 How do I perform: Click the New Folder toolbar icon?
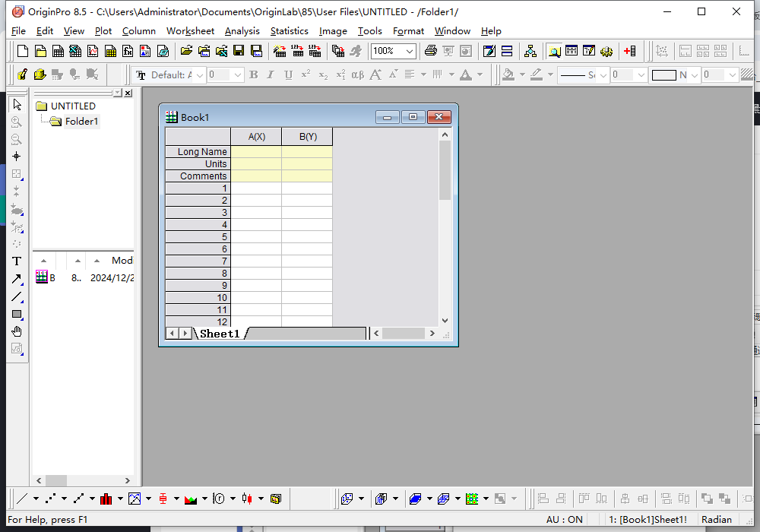40,51
